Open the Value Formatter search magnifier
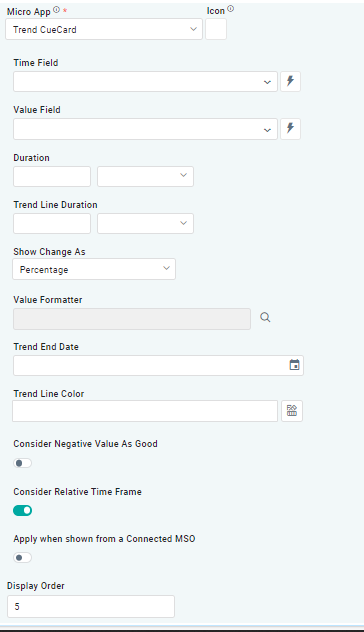Image resolution: width=364 pixels, height=632 pixels. pyautogui.click(x=265, y=318)
